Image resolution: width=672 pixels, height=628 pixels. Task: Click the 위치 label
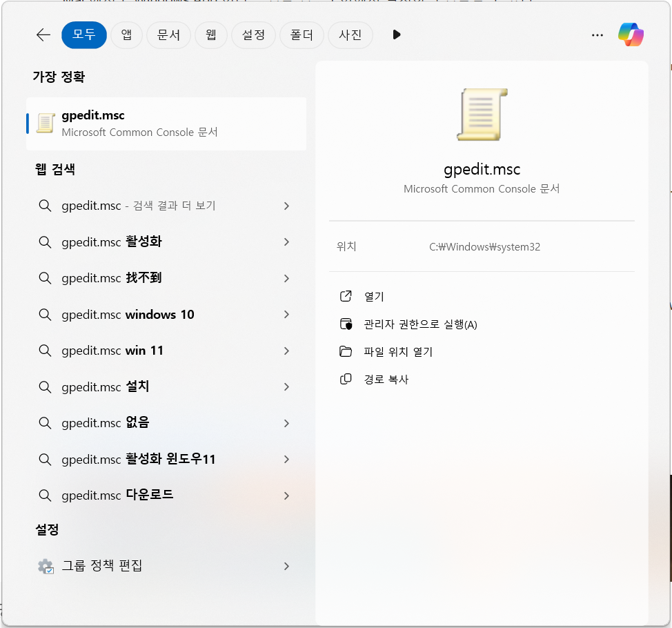(346, 246)
